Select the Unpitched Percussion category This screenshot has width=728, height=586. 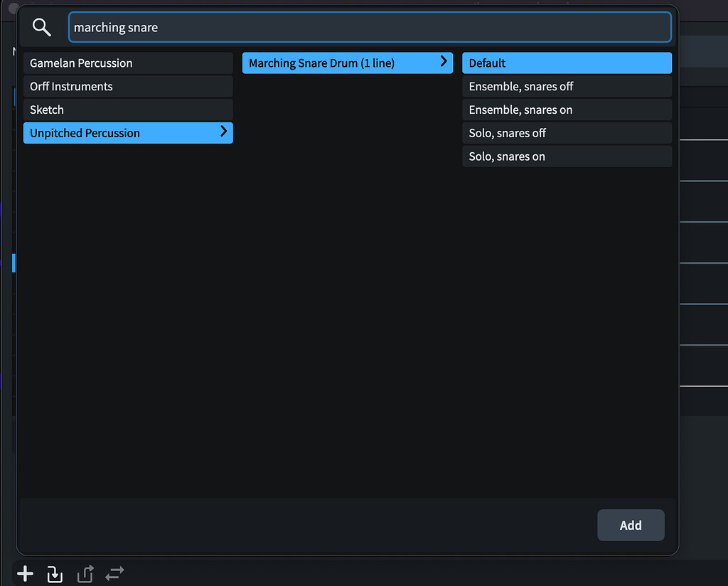point(128,133)
